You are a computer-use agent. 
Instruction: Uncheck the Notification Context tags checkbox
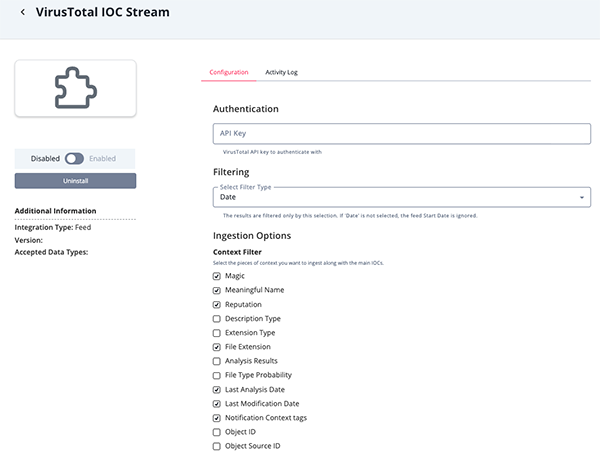click(x=217, y=418)
